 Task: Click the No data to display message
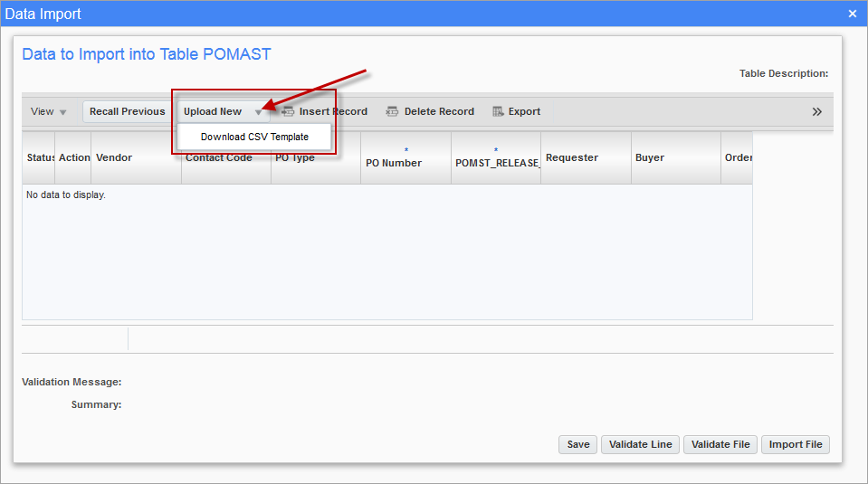pyautogui.click(x=66, y=195)
